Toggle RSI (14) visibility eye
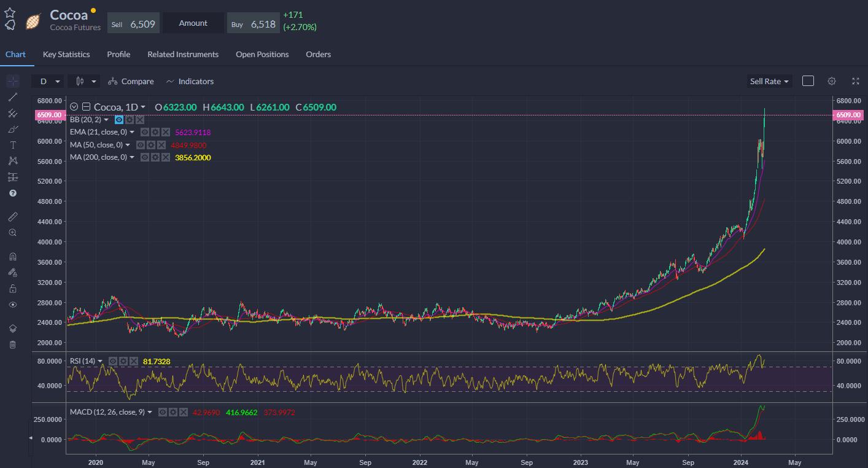Viewport: 868px width, 468px height. [x=112, y=361]
